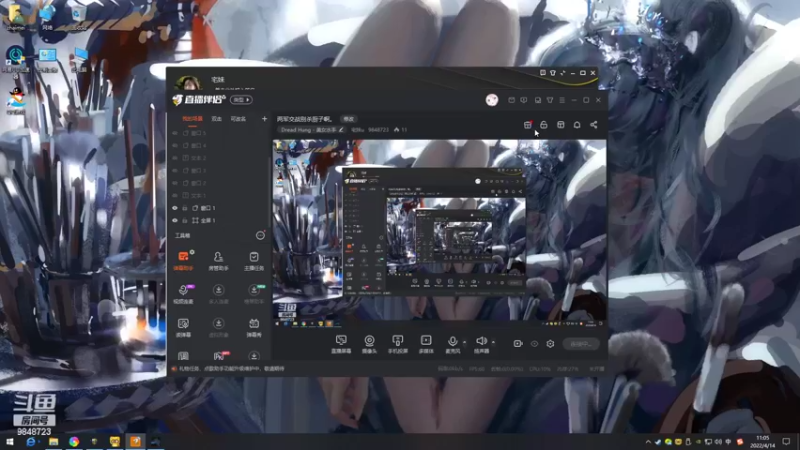The height and width of the screenshot is (450, 800).
Task: Expand the speaker options arrow
Action: (x=493, y=342)
